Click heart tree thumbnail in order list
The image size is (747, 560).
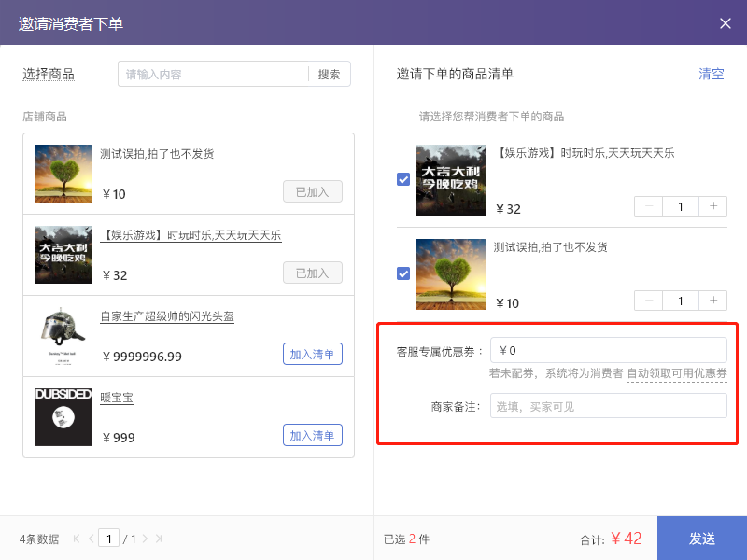[451, 274]
